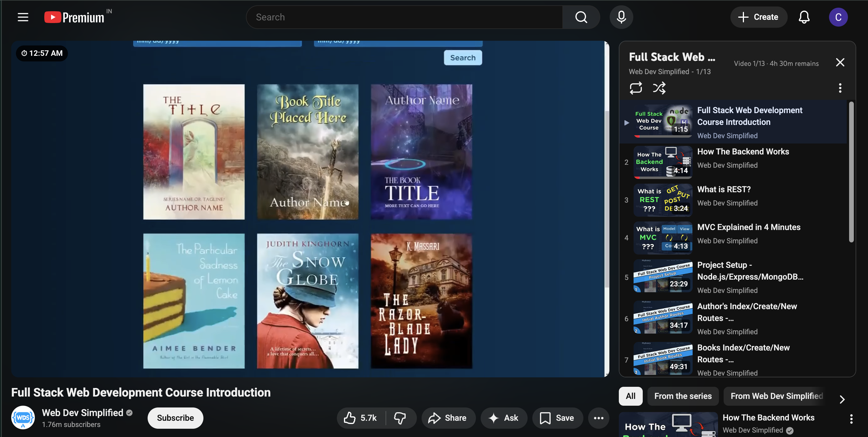Play Author's Index/Create/New Routes video
868x437 pixels.
point(733,319)
